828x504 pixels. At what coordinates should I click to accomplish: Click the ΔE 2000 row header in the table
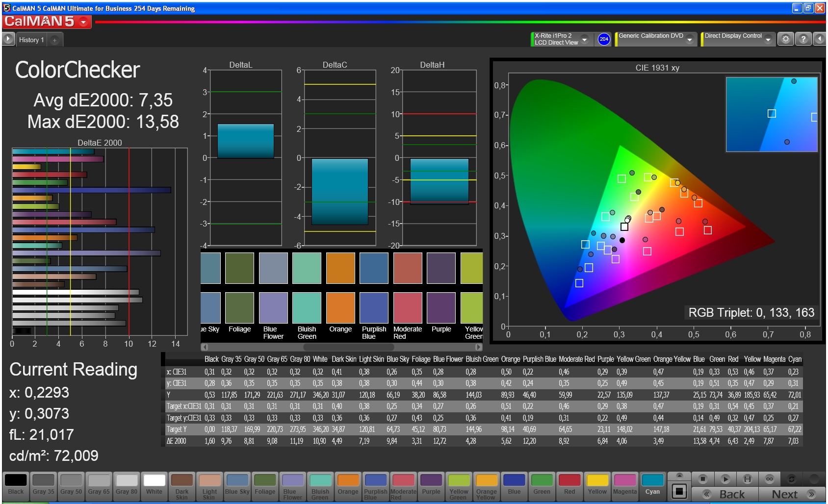[177, 441]
